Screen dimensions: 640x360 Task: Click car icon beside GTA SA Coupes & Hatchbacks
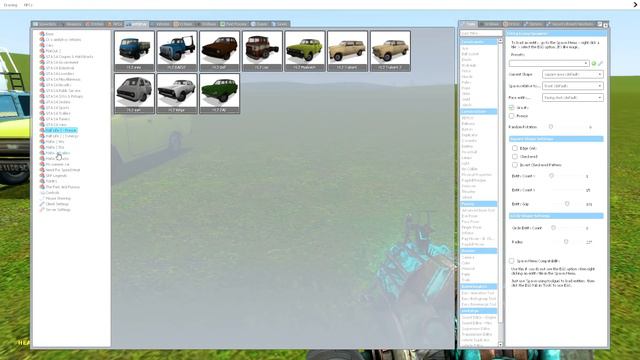click(x=42, y=57)
